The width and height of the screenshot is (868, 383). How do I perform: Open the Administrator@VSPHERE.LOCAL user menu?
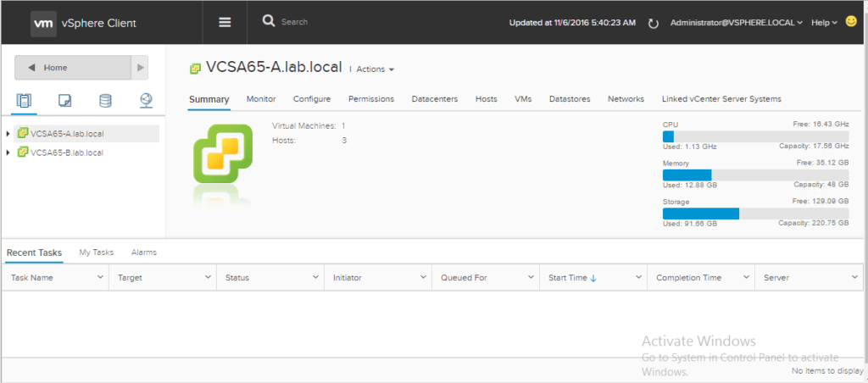coord(737,23)
